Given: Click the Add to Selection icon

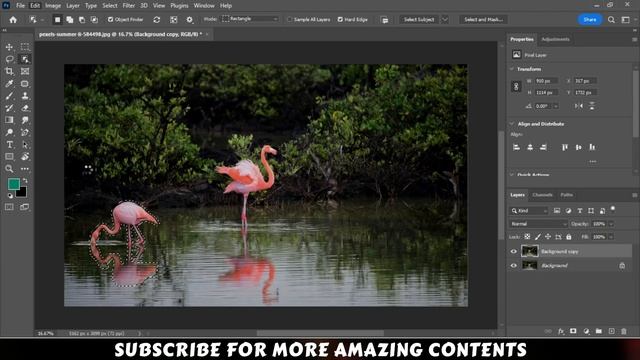Looking at the screenshot, I should pyautogui.click(x=70, y=20).
